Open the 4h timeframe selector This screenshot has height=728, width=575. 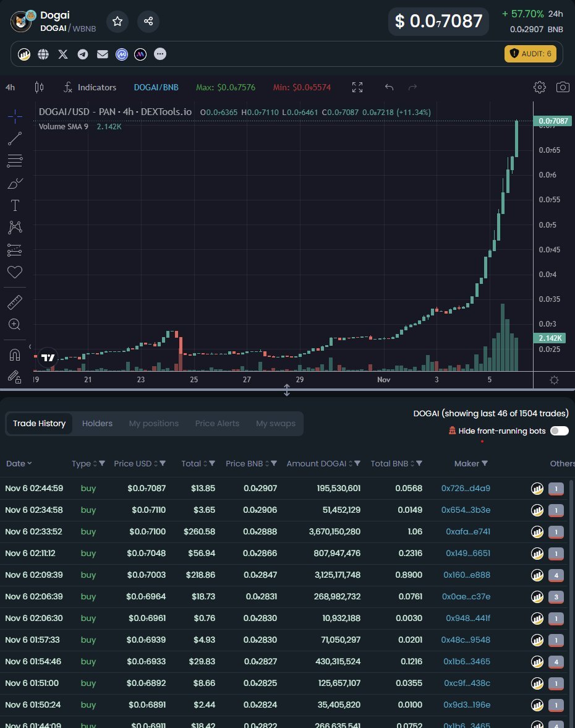pyautogui.click(x=10, y=87)
